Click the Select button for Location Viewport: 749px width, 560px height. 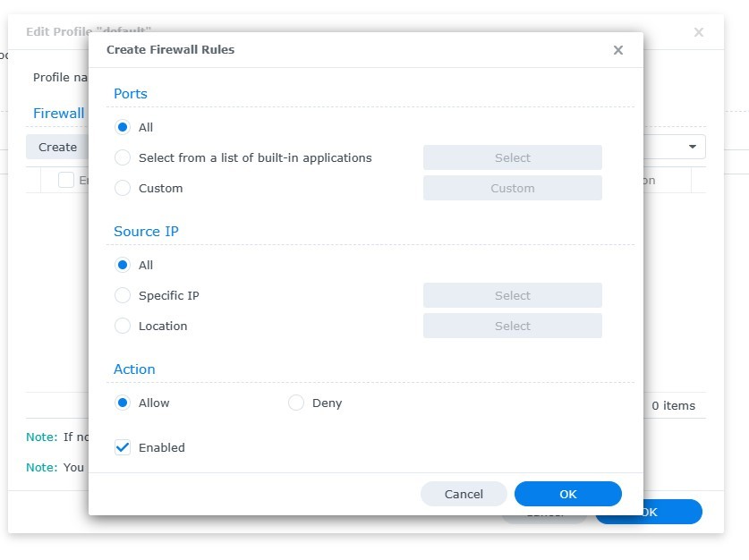(x=512, y=326)
